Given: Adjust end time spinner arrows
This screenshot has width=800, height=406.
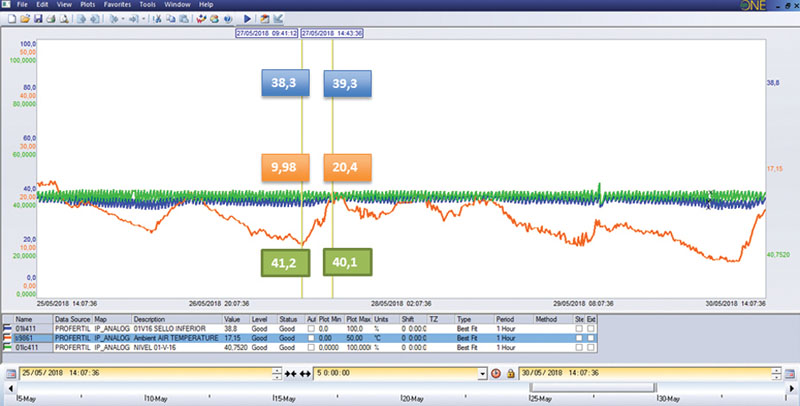Looking at the screenshot, I should pos(776,374).
